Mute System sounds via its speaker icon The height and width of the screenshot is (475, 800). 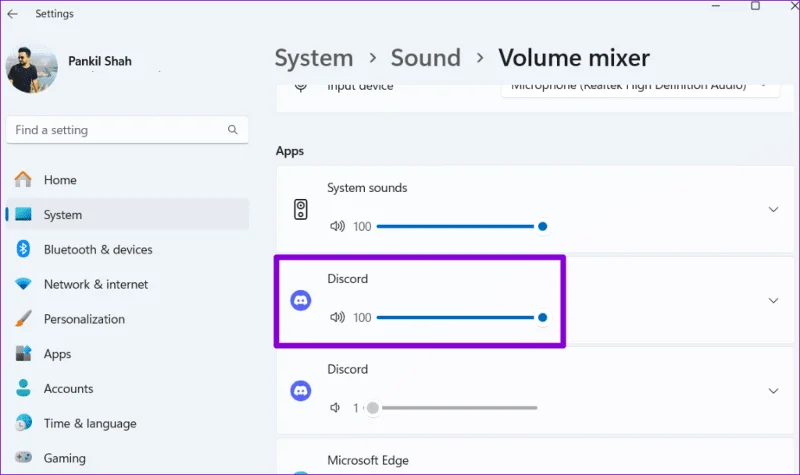pos(337,226)
